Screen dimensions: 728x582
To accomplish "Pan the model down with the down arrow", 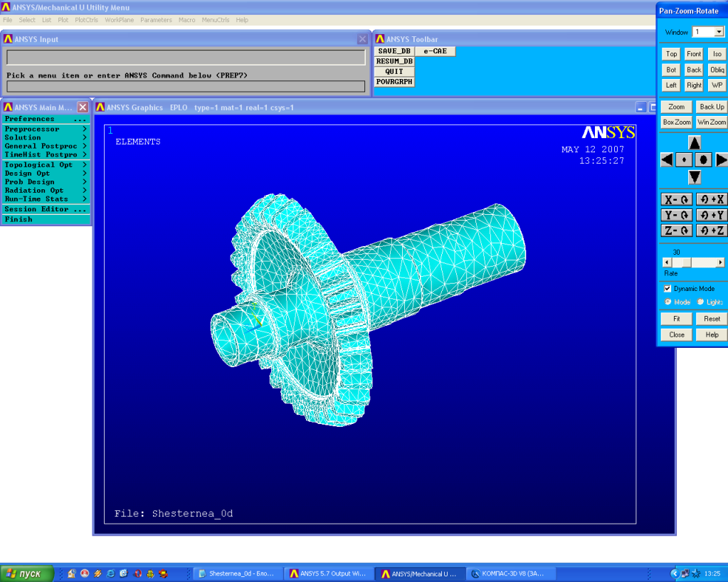I will pos(694,177).
